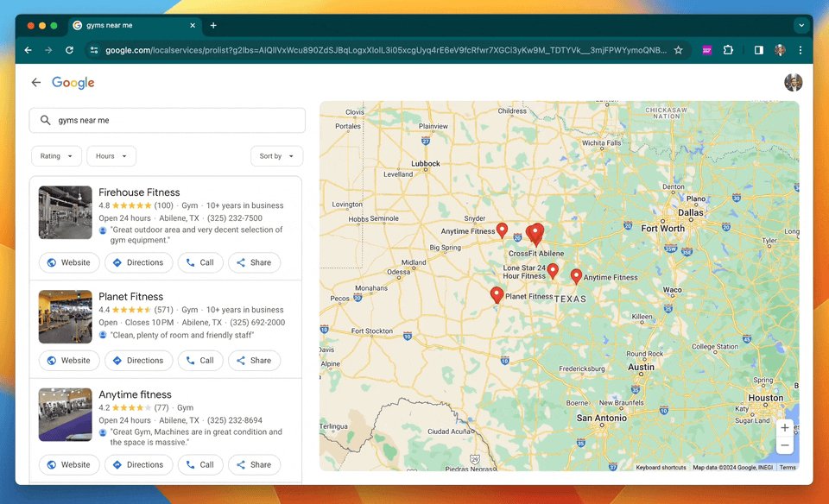The height and width of the screenshot is (504, 829).
Task: Get Directions to Firehouse Fitness
Action: coord(138,262)
